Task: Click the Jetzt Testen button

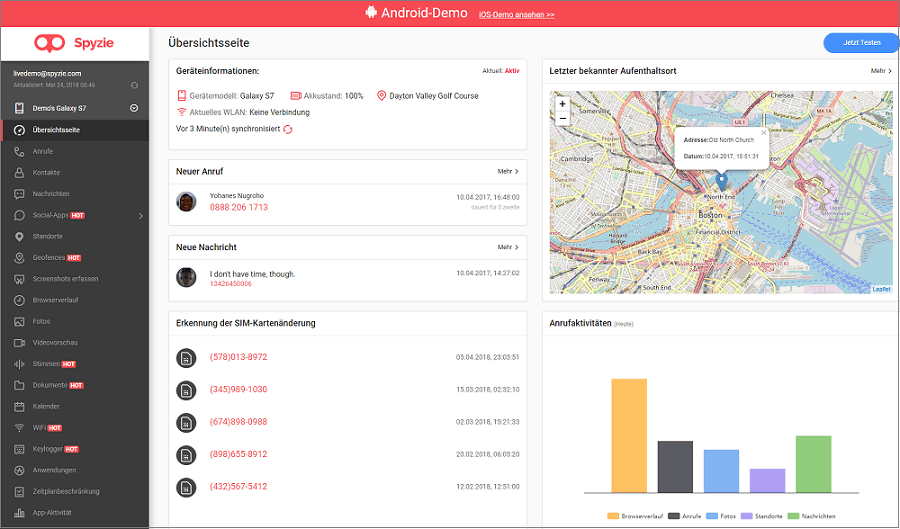Action: coord(861,43)
